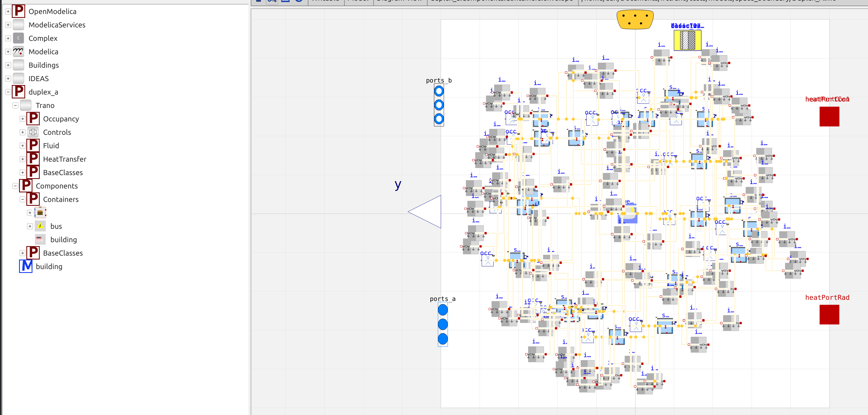868x415 pixels.
Task: Click the Fluid package icon
Action: coord(33,145)
